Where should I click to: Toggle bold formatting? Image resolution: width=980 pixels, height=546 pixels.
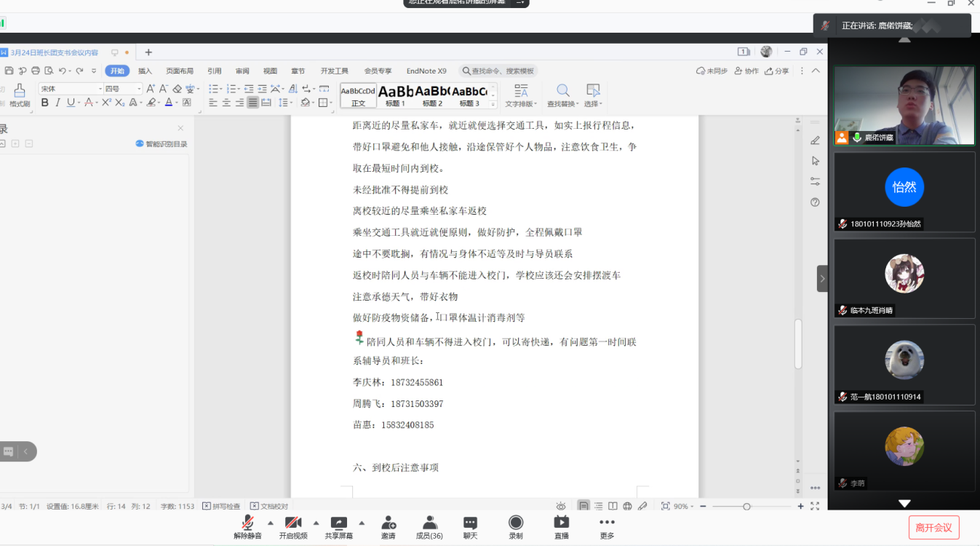pyautogui.click(x=44, y=103)
